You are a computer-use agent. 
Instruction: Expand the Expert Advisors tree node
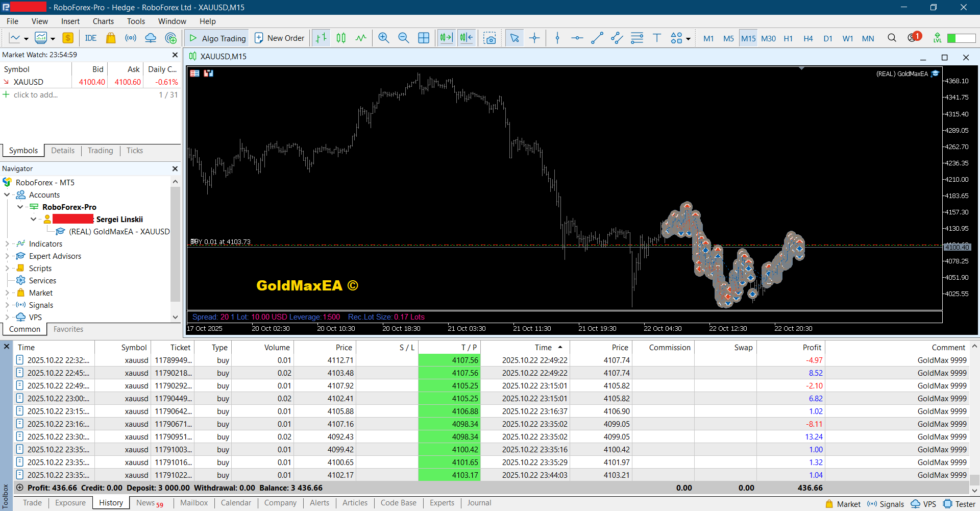pos(7,256)
